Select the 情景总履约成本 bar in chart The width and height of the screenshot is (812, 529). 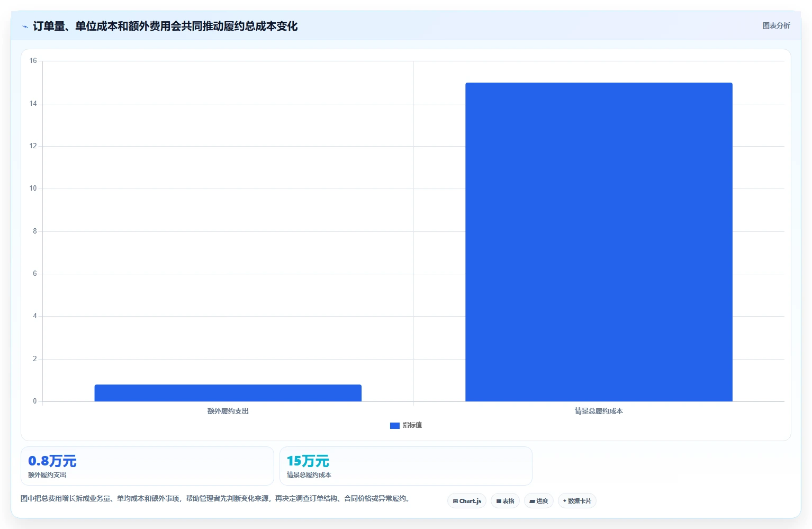point(599,242)
